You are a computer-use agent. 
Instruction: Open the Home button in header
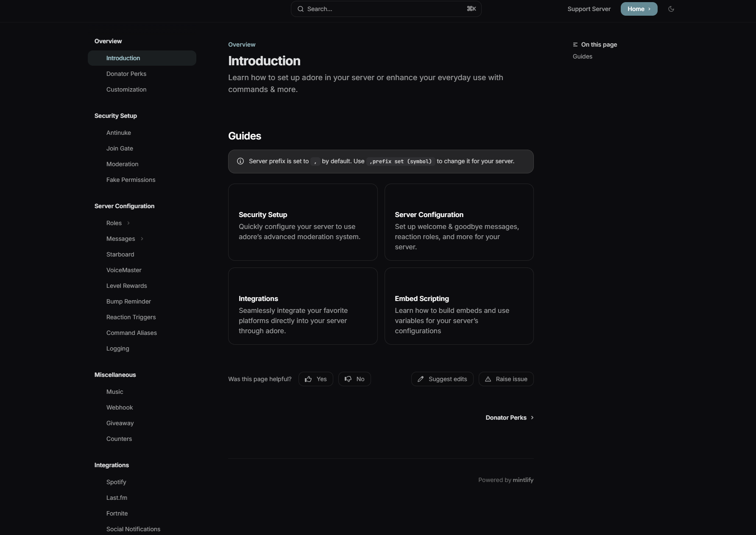click(639, 9)
